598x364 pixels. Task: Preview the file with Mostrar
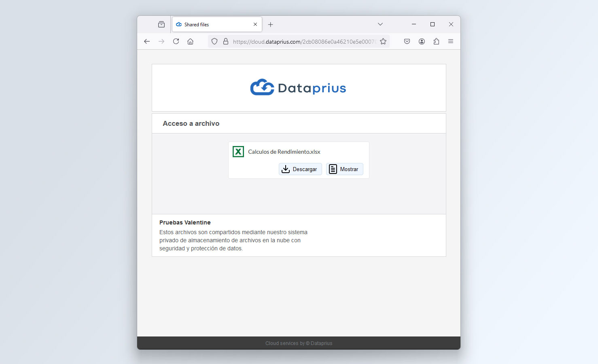345,169
